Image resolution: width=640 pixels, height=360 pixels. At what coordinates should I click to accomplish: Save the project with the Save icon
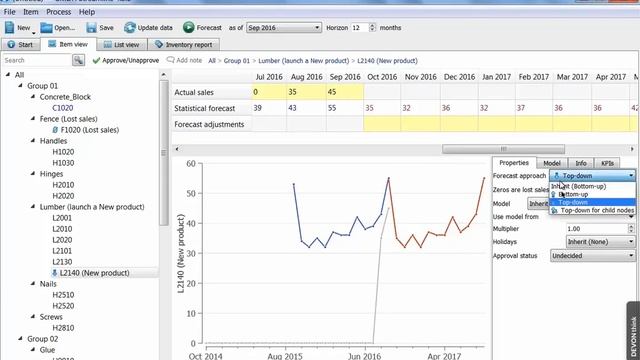[x=91, y=27]
